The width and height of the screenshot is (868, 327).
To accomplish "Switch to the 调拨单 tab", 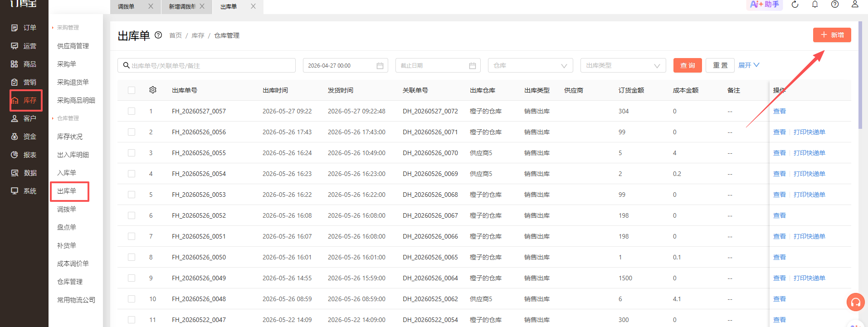I will pos(135,6).
